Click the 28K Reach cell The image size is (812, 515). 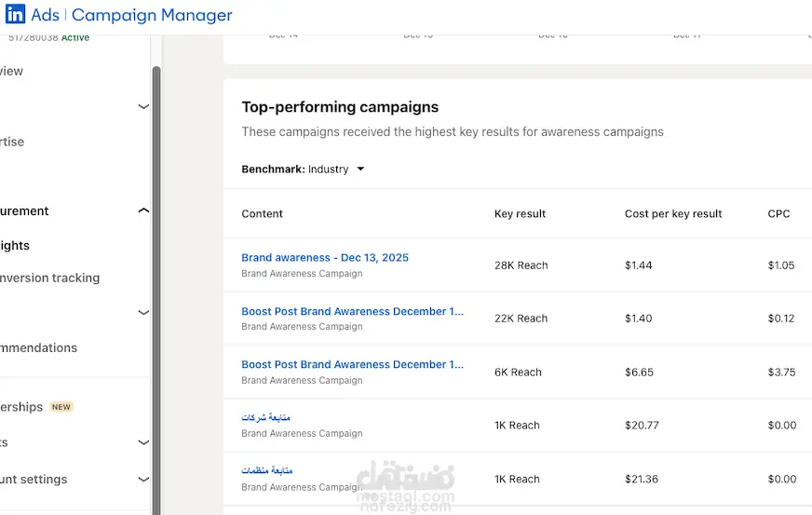521,265
